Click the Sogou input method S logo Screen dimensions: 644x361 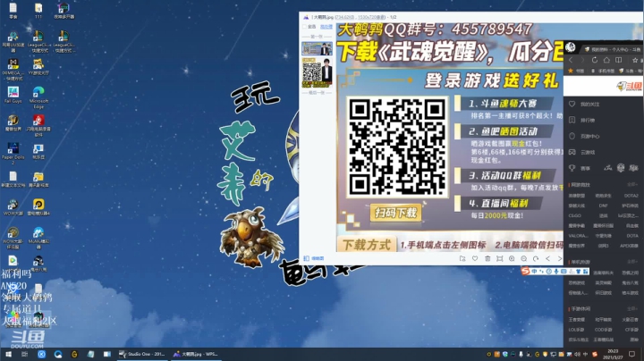pos(525,271)
